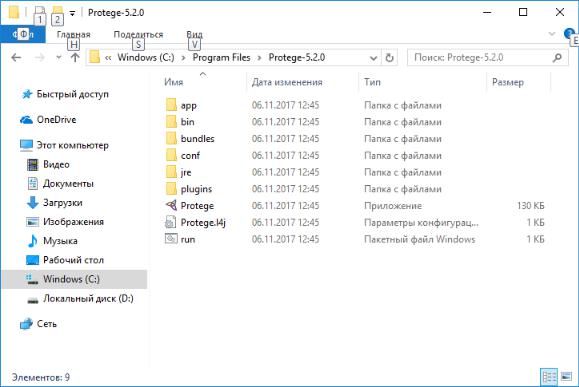Sort by the Дата изменения column
This screenshot has width=579, height=387.
tap(287, 82)
